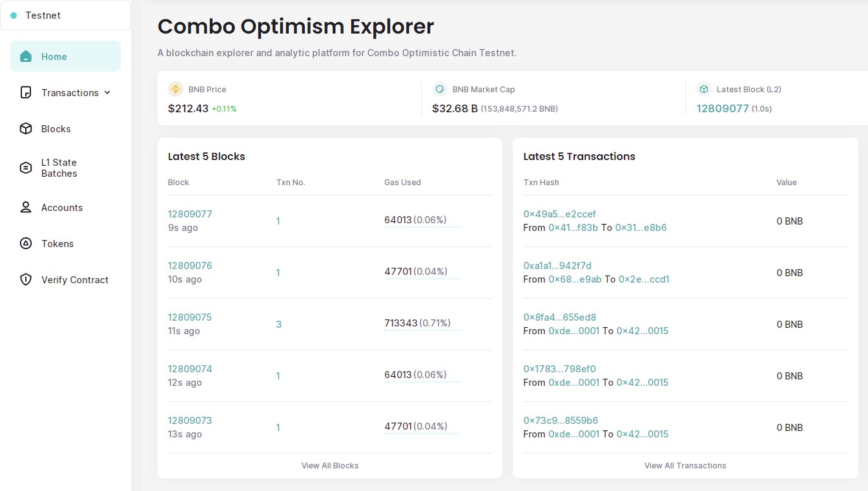Image resolution: width=868 pixels, height=491 pixels.
Task: Click 0 BNB value of txn 0x49a5...e2ccef
Action: click(789, 221)
